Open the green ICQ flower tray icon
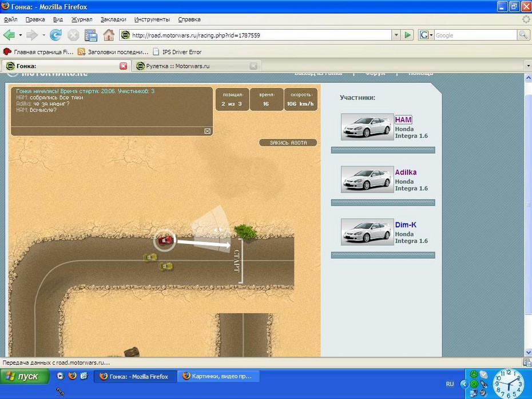 coord(474,374)
